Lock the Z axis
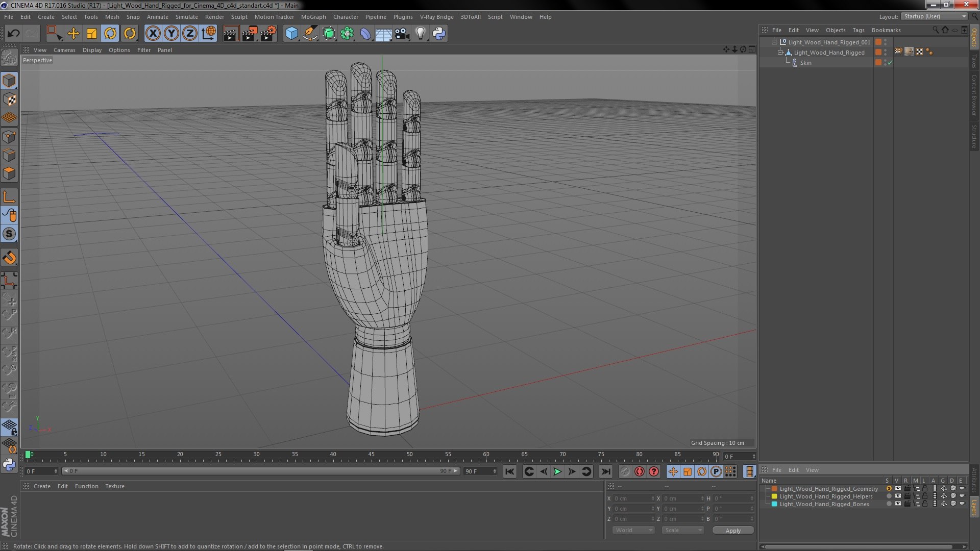This screenshot has width=980, height=551. tap(190, 34)
